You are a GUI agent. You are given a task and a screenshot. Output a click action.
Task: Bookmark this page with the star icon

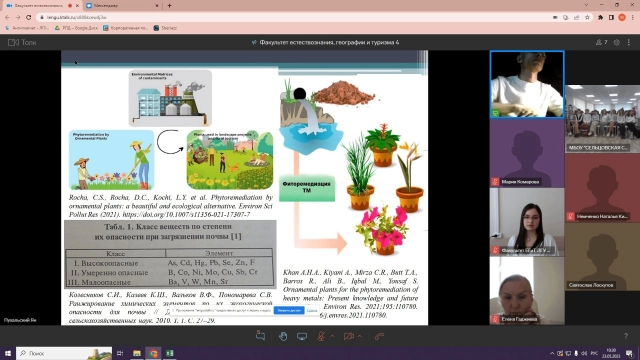(587, 18)
